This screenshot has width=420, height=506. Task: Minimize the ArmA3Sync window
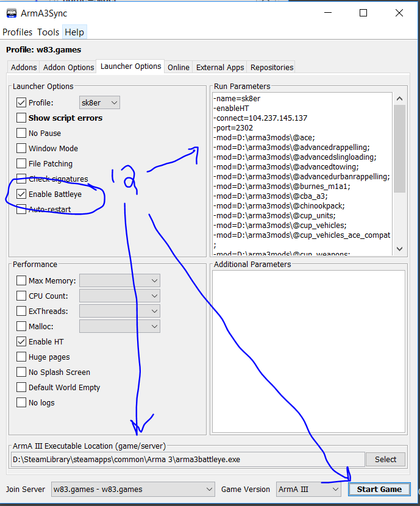coord(328,13)
